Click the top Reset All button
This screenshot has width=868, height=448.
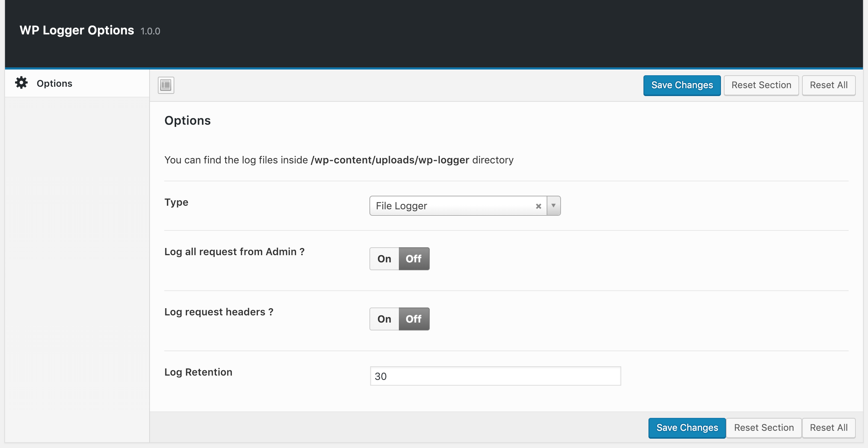tap(829, 85)
